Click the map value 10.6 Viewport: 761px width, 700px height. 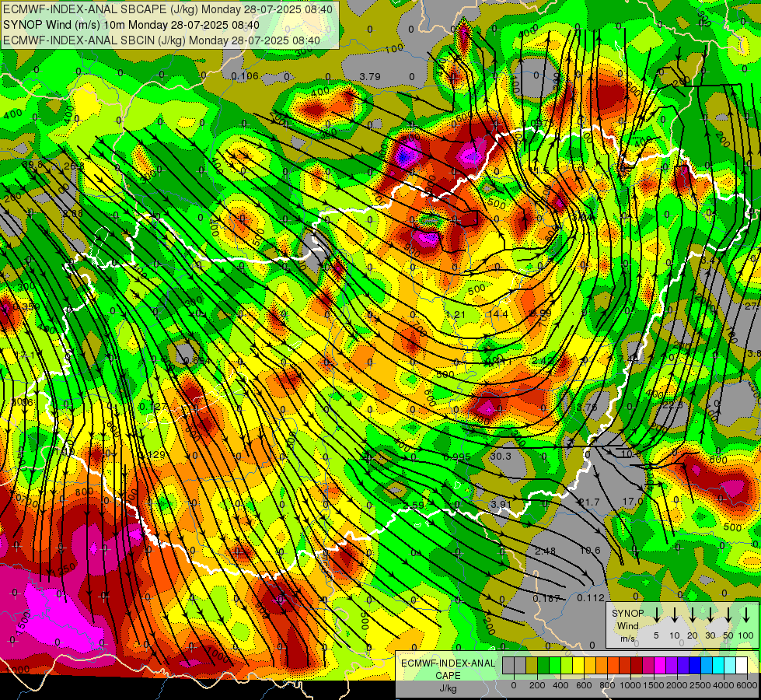[590, 551]
